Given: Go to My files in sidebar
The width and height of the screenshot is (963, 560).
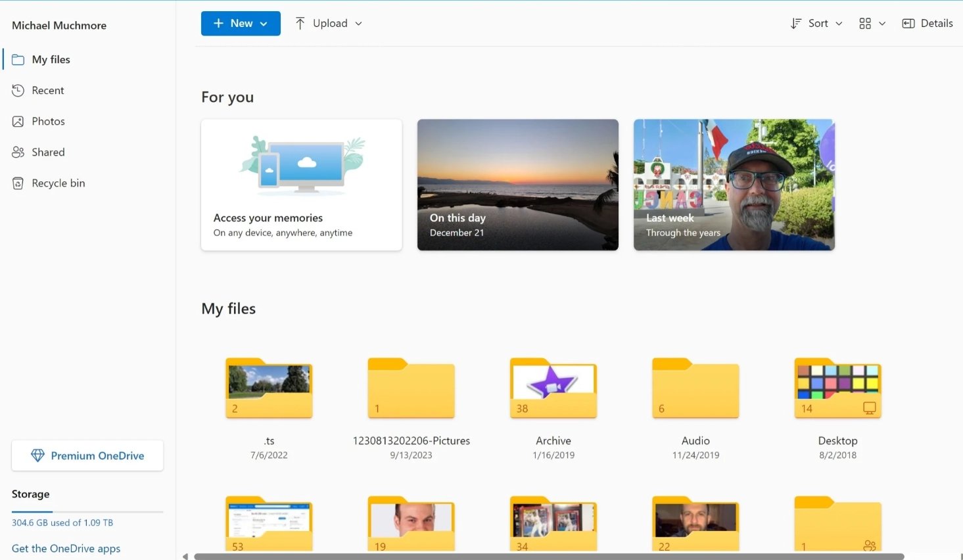Looking at the screenshot, I should coord(89,59).
